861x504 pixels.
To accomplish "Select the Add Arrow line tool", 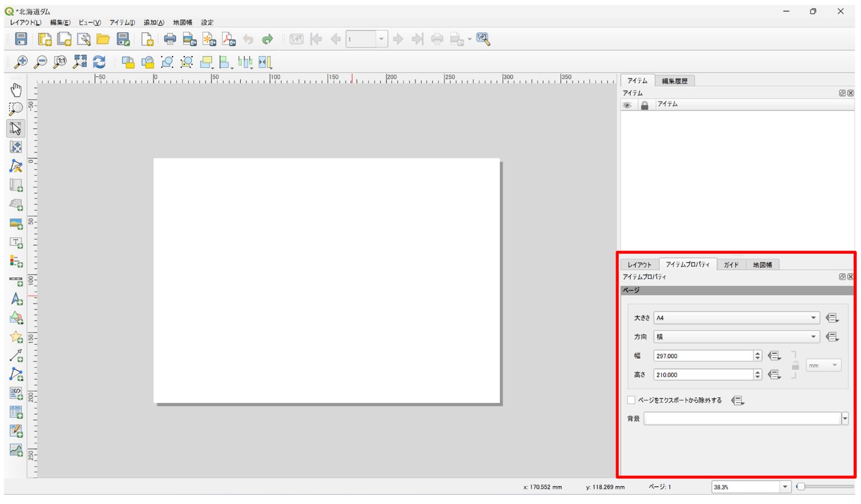I will tap(16, 356).
